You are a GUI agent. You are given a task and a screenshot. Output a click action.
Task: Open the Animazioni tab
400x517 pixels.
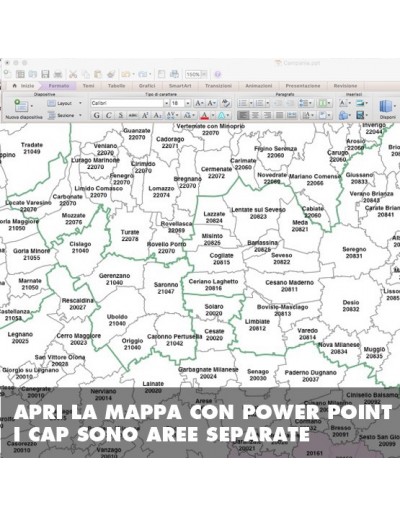[259, 86]
